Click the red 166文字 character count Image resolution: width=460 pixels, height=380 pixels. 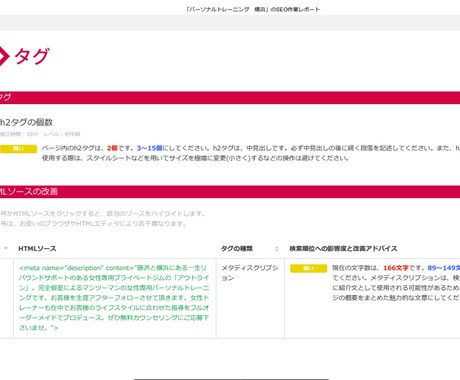(396, 268)
